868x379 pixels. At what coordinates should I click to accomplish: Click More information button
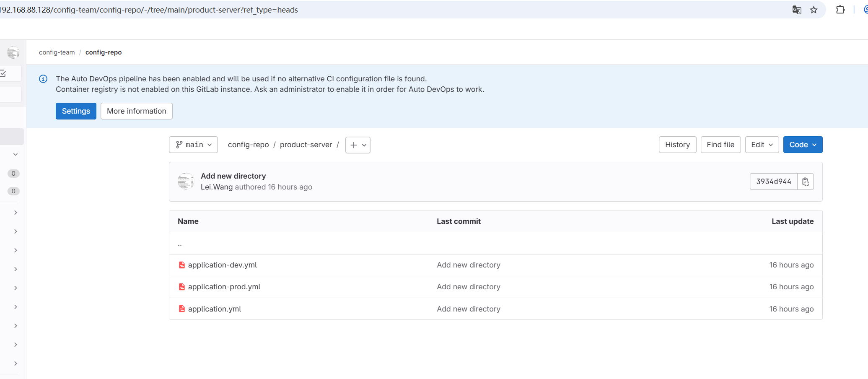(136, 111)
